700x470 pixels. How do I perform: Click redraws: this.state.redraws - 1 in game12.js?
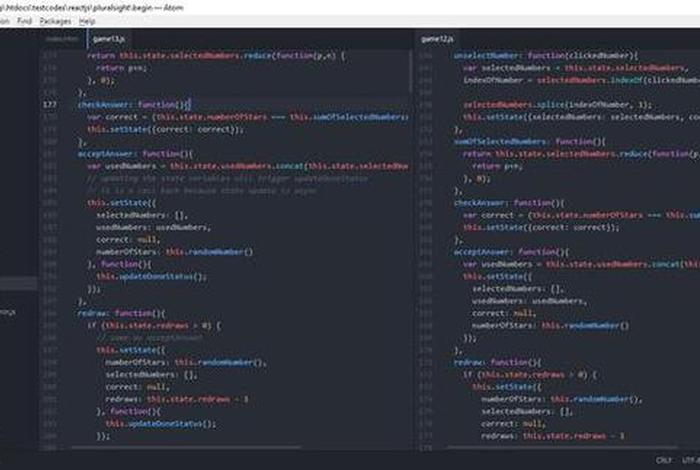click(x=553, y=436)
